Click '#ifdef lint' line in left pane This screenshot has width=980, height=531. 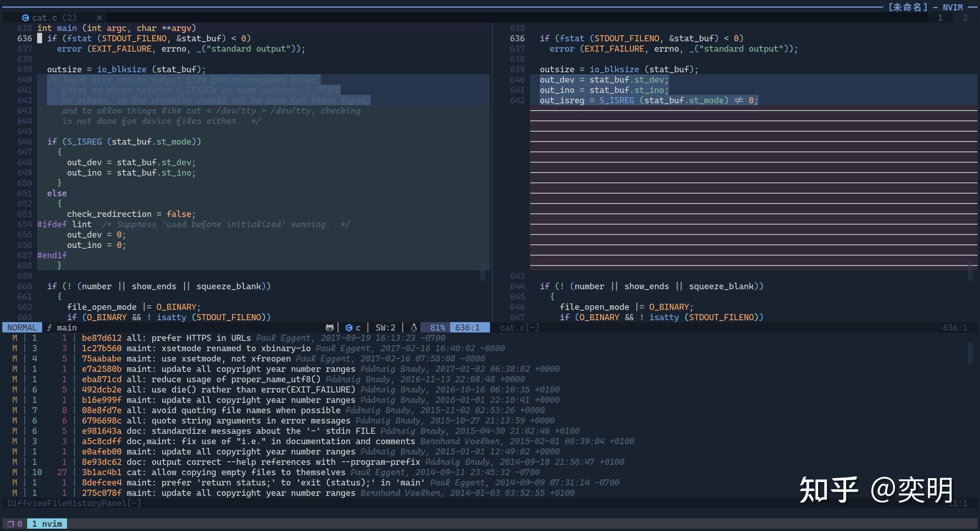(194, 225)
